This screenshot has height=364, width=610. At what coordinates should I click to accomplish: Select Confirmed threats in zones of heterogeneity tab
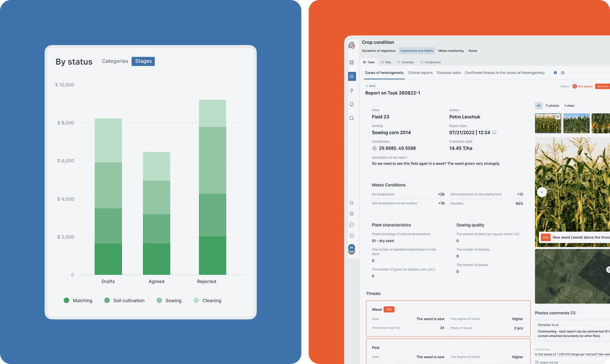click(505, 73)
